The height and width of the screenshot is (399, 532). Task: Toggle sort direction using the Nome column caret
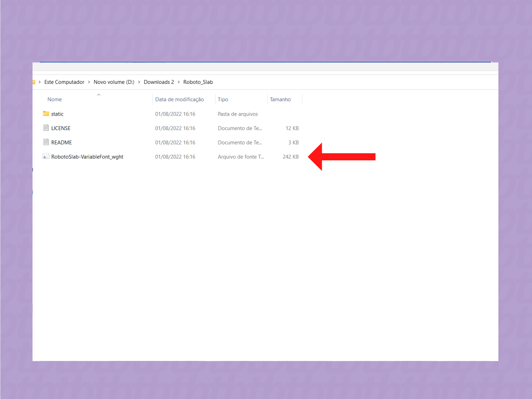coord(99,95)
